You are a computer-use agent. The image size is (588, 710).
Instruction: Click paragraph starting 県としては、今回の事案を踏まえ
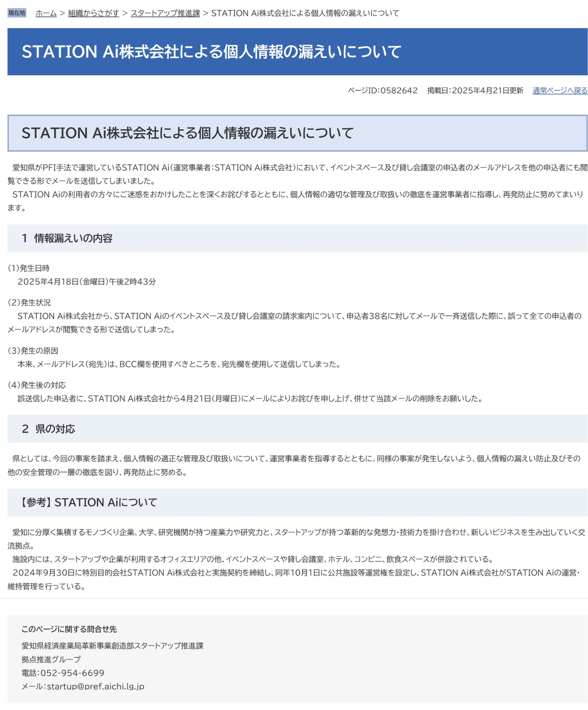click(294, 465)
